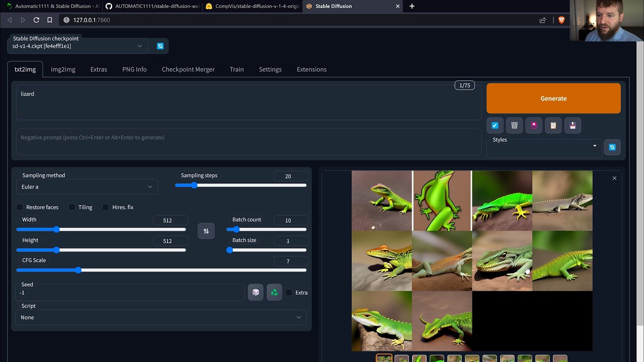Click the Batch size number box
Viewport: 644px width, 362px height.
point(290,241)
